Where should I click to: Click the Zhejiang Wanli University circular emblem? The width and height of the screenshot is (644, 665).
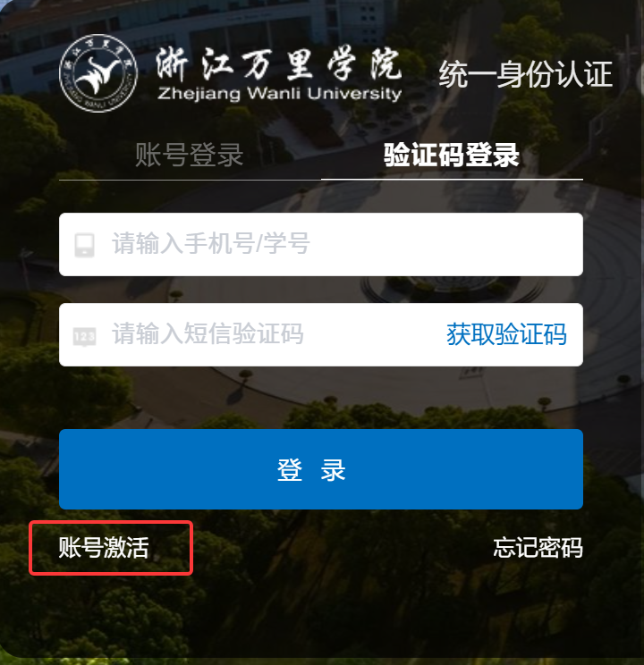pyautogui.click(x=98, y=73)
